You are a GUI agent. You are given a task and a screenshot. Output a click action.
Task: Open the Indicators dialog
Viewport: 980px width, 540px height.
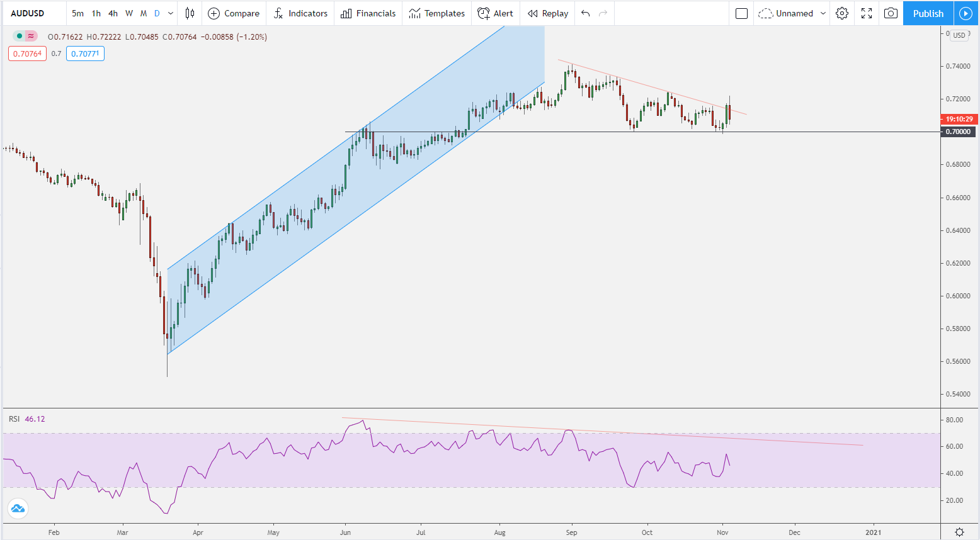[x=300, y=13]
